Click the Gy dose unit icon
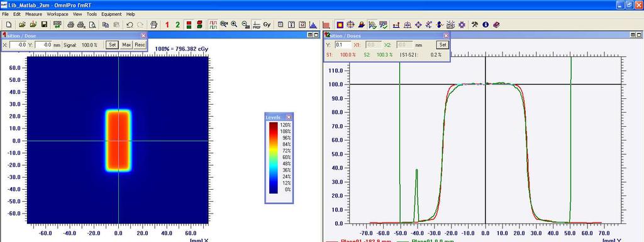The image size is (644, 242). click(x=267, y=25)
